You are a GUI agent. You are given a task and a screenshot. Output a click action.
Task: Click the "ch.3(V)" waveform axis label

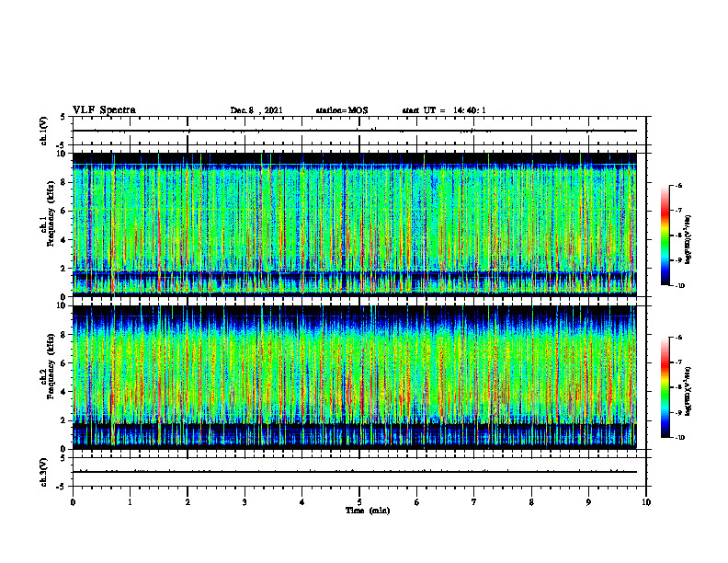pos(43,472)
